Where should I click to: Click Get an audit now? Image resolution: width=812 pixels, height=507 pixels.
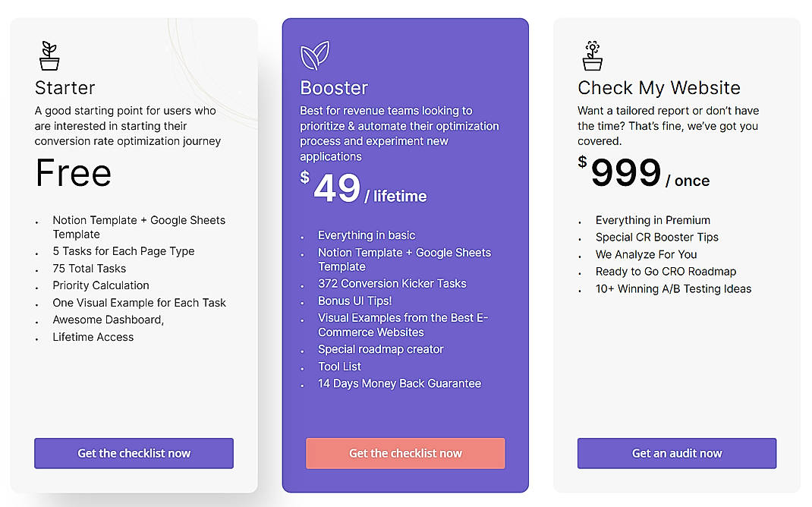tap(676, 453)
